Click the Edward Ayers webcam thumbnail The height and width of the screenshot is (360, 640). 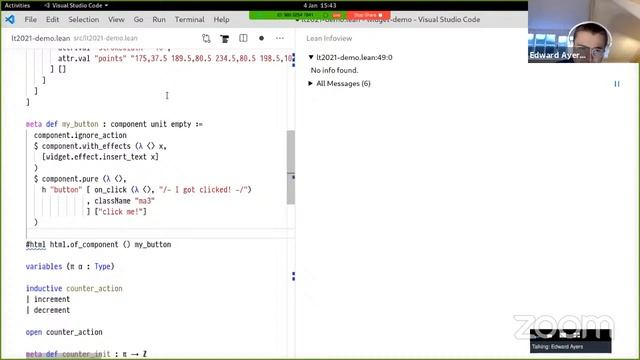coord(584,31)
